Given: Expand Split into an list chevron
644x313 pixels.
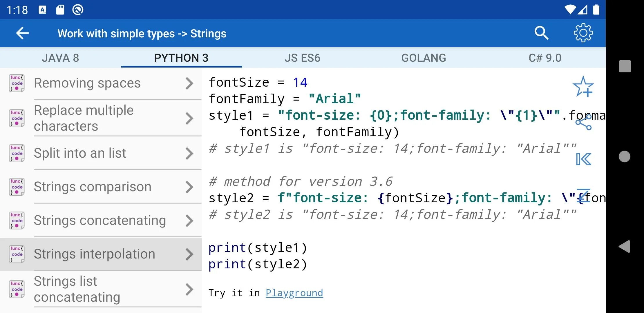Looking at the screenshot, I should click(x=189, y=153).
